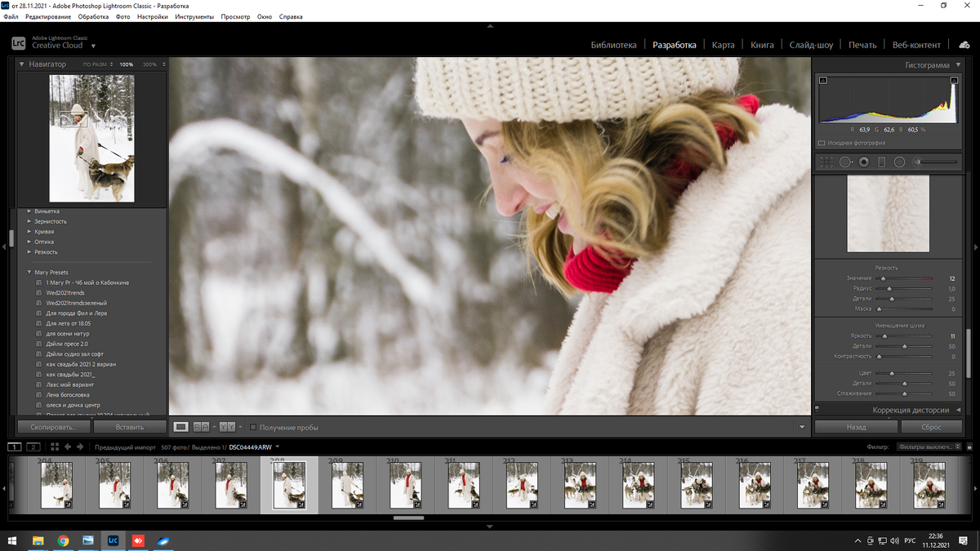Switch to the 'Библиотека' module
This screenshot has width=980, height=551.
point(612,45)
